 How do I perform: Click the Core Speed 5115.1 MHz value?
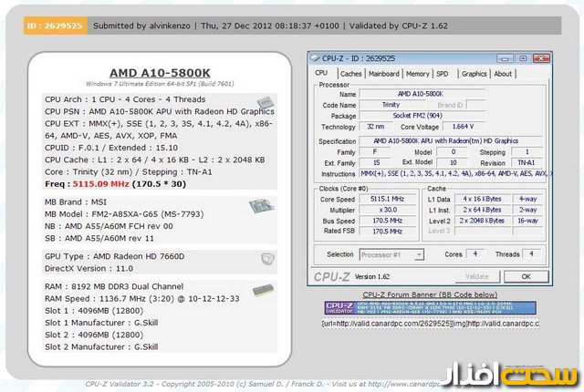(387, 199)
